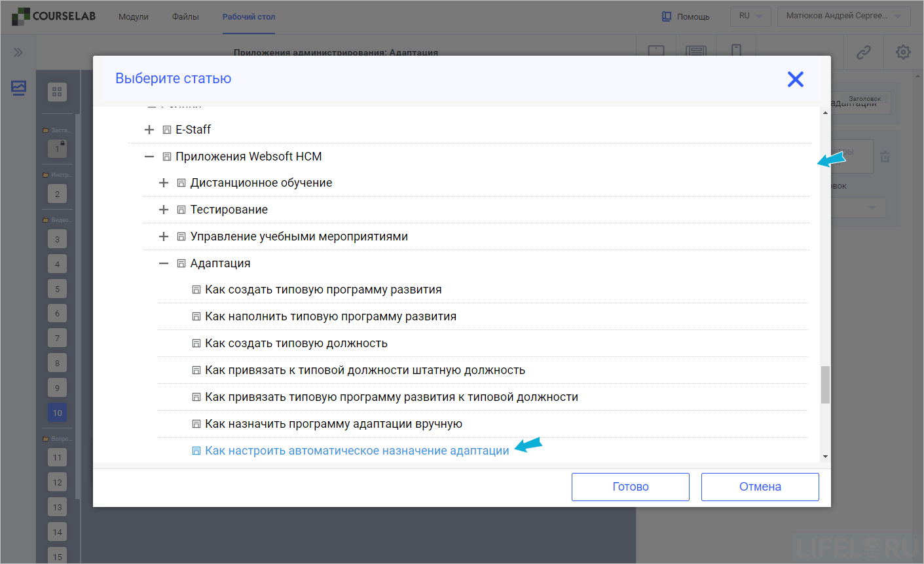
Task: Open the slide grid overview icon
Action: pos(57,92)
